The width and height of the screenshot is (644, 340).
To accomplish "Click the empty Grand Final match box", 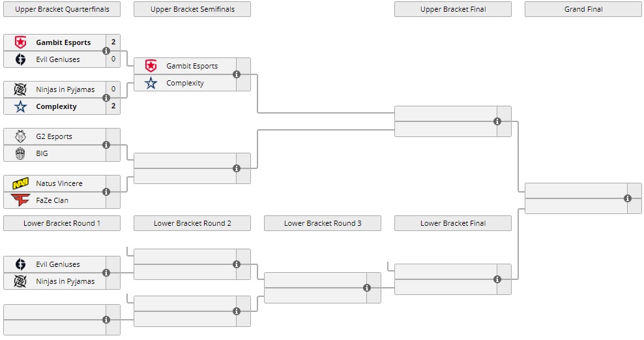I will [x=574, y=198].
